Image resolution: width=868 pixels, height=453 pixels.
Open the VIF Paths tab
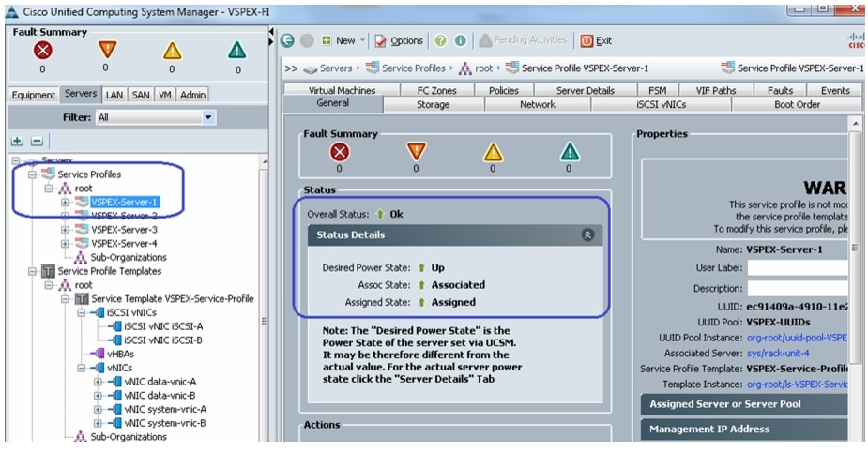[716, 90]
